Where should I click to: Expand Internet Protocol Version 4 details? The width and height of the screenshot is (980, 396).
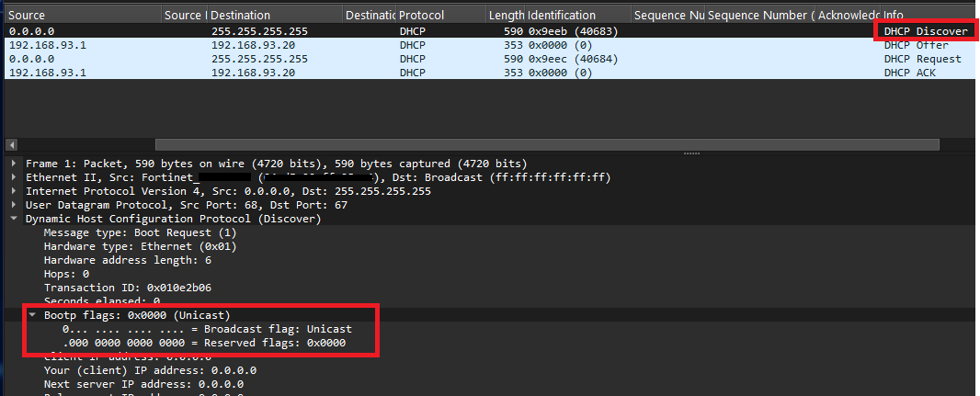point(14,191)
